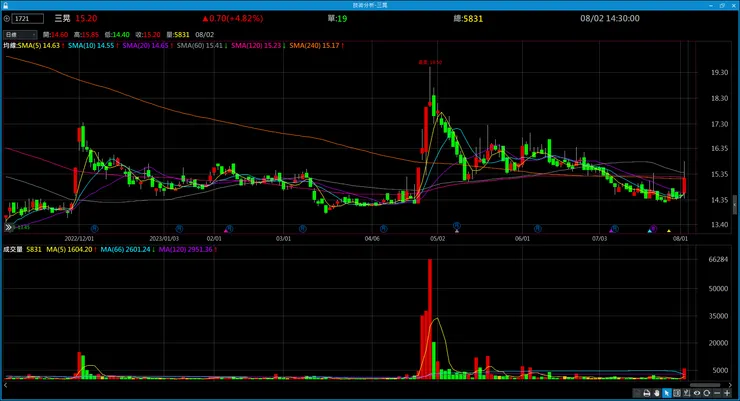740x401 pixels.
Task: Click the 單:19 single volume text
Action: click(x=337, y=18)
